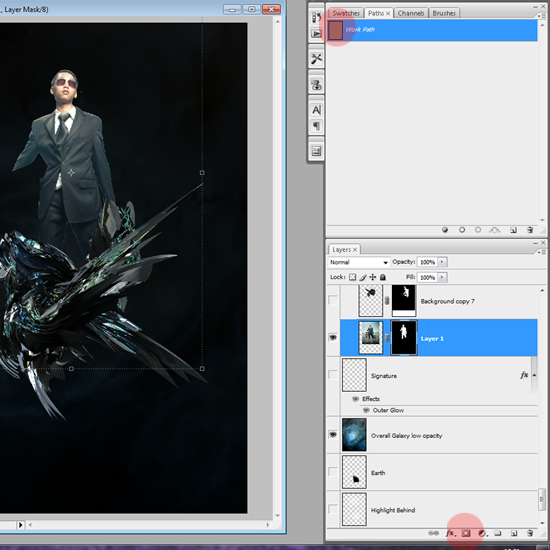Image resolution: width=550 pixels, height=550 pixels.
Task: Fill path with foreground color icon
Action: [445, 230]
